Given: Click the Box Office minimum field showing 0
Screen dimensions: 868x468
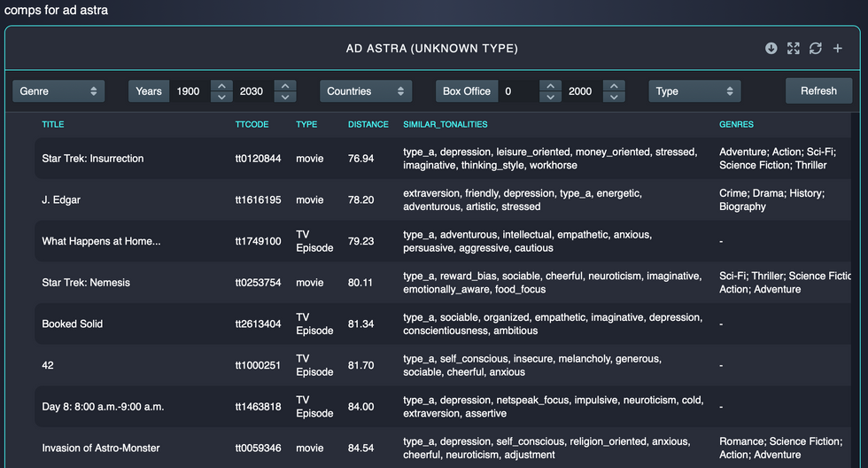Looking at the screenshot, I should pyautogui.click(x=519, y=90).
